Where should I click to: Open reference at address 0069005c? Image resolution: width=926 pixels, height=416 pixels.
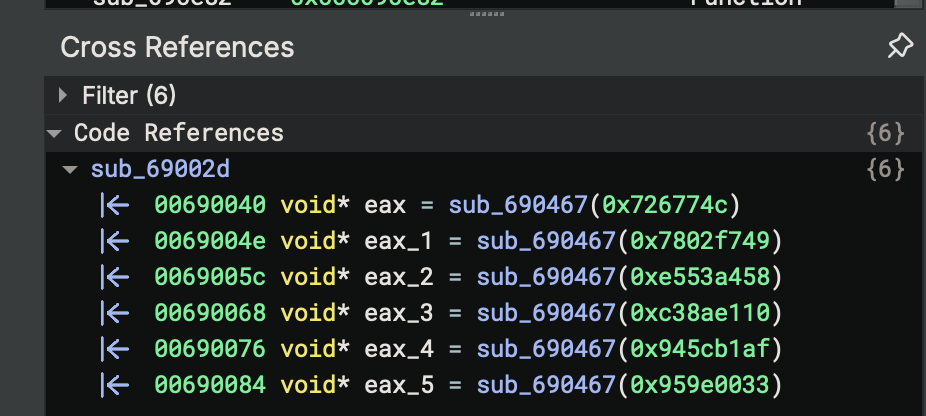point(210,277)
